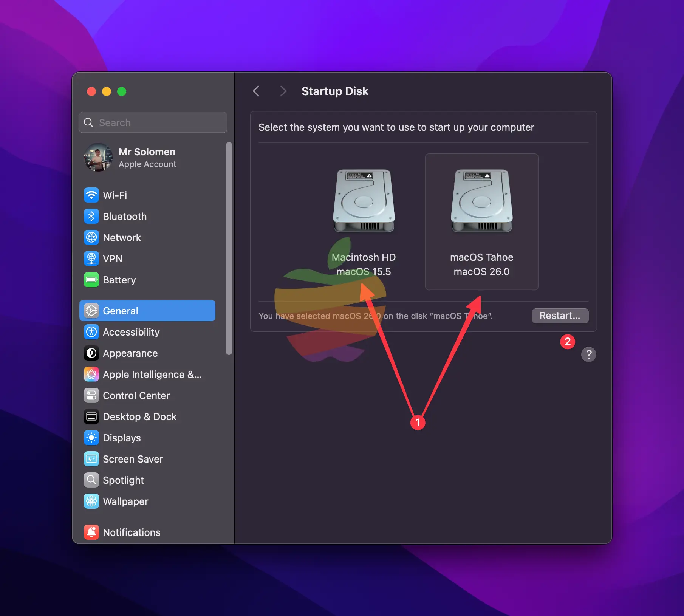Open the VPN icon in sidebar
This screenshot has width=684, height=616.
[91, 259]
